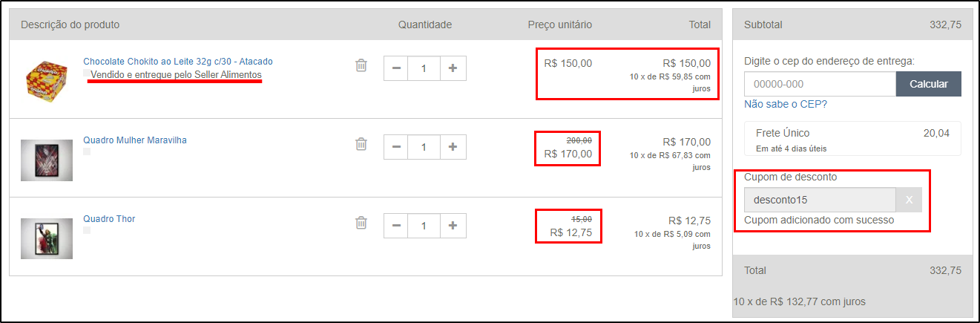Add one more Quadro Mulher Maravilha
This screenshot has width=980, height=323.
[x=453, y=147]
